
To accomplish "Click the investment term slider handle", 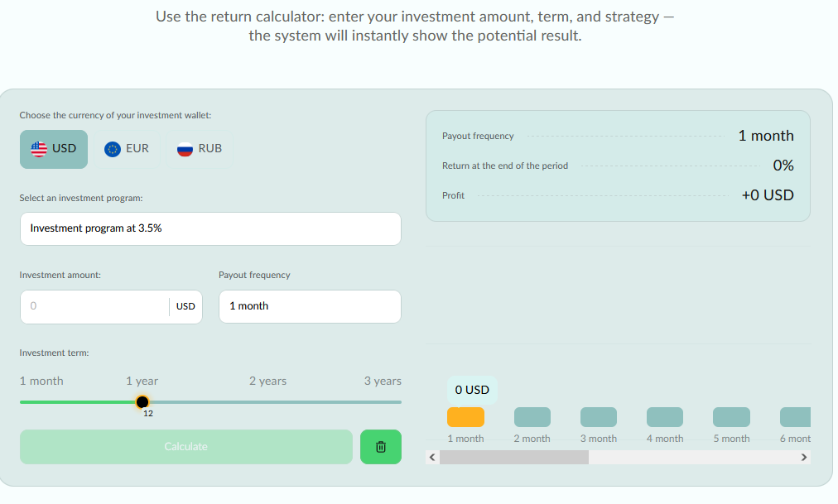I will (142, 402).
